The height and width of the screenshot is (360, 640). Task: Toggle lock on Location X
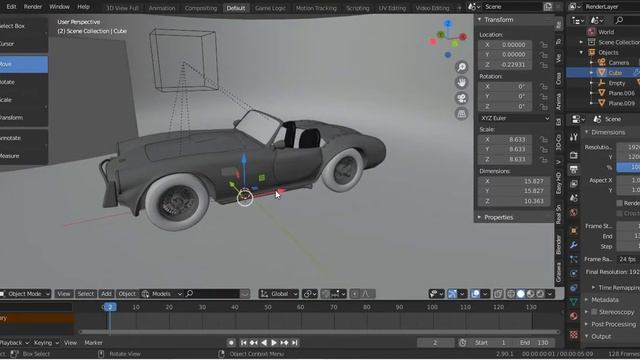[543, 44]
